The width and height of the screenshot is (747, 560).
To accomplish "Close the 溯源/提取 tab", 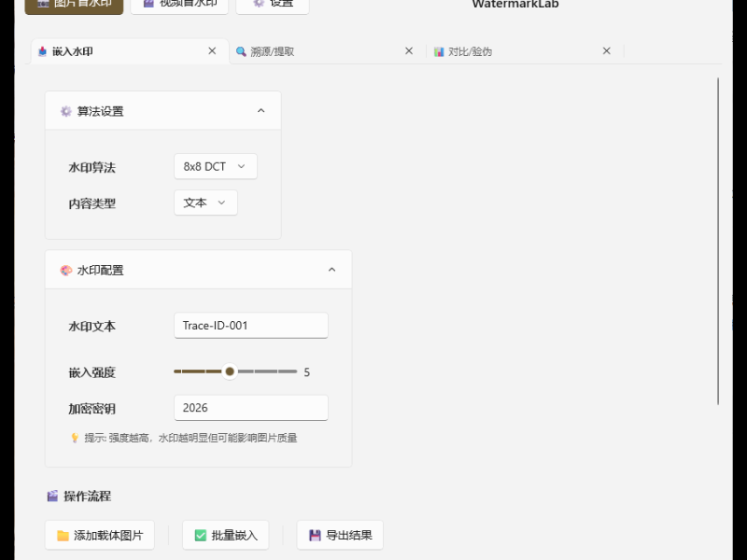I will pyautogui.click(x=409, y=51).
